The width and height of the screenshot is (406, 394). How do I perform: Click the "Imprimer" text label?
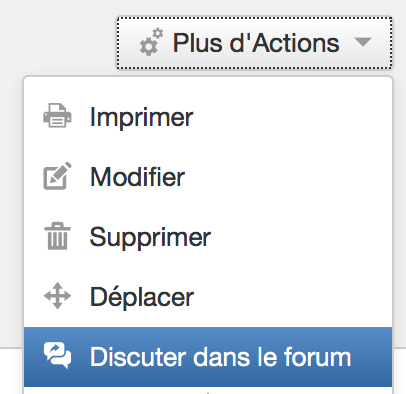click(x=142, y=118)
